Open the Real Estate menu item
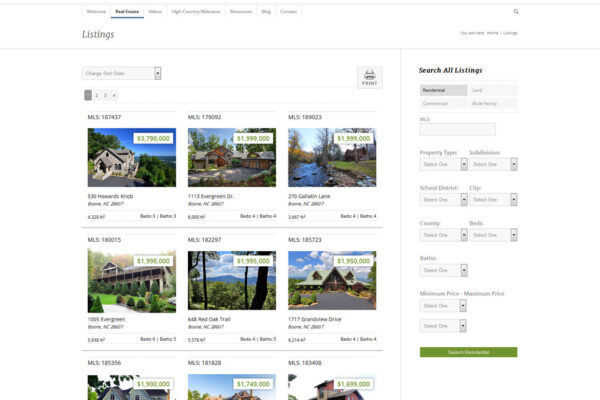The image size is (600, 400). coord(127,11)
